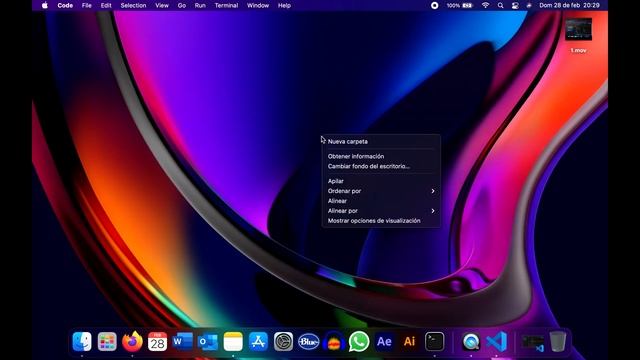Screen dimensions: 640x360
Task: Show battery status at 100%
Action: [x=459, y=5]
